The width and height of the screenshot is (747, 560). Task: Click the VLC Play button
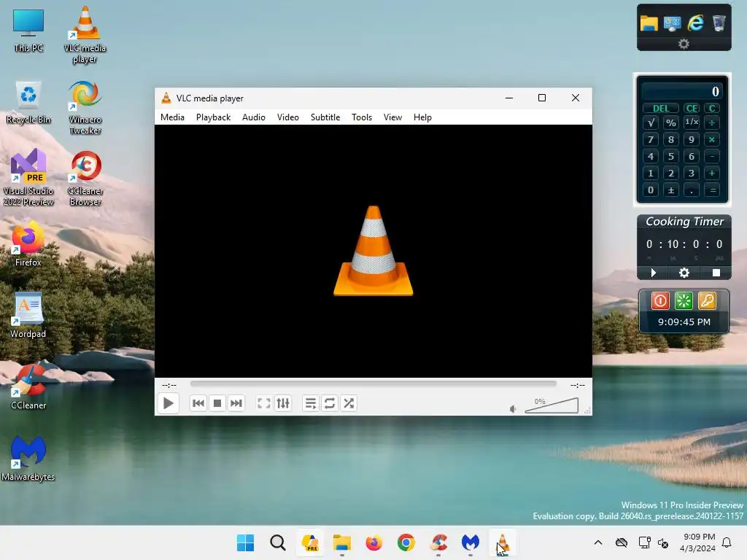(x=169, y=403)
